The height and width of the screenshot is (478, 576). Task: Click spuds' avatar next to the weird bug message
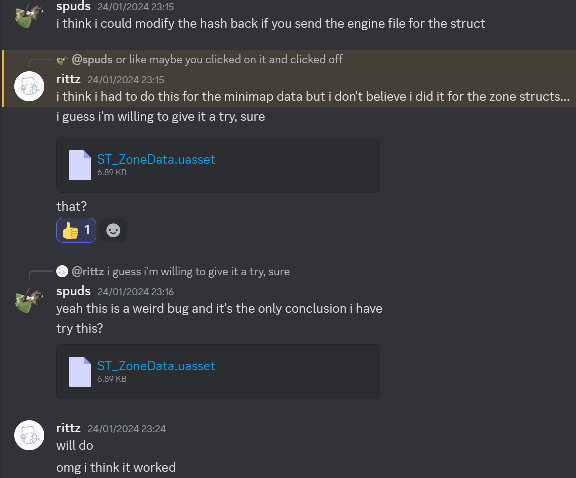(29, 301)
